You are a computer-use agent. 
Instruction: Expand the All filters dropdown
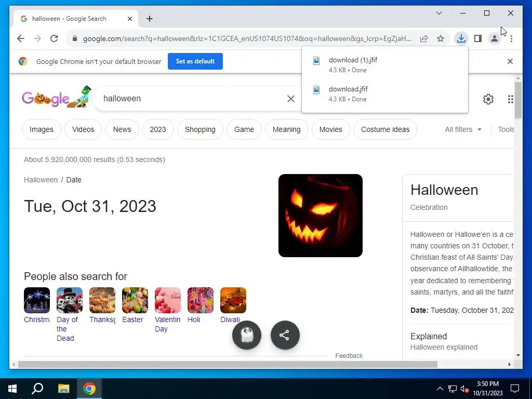pyautogui.click(x=463, y=129)
